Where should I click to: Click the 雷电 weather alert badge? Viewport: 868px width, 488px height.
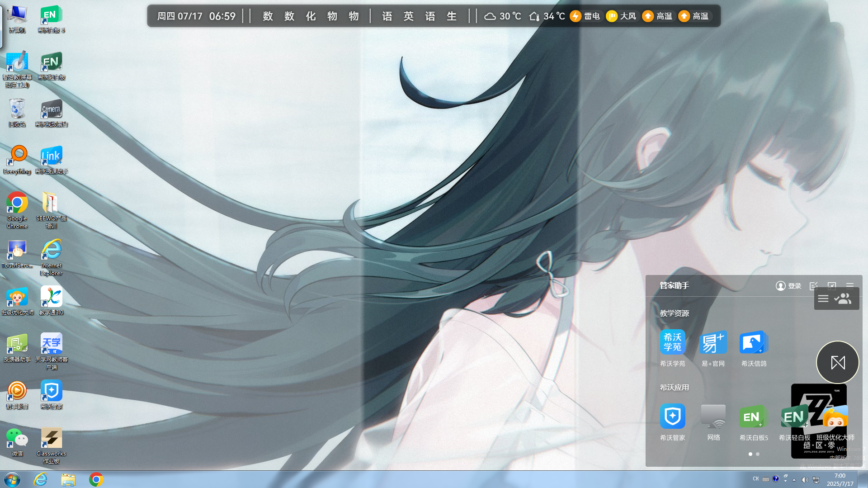(x=585, y=16)
